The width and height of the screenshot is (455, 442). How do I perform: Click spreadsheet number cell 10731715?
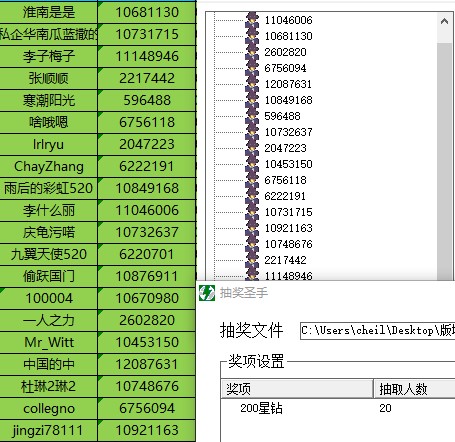click(x=147, y=34)
